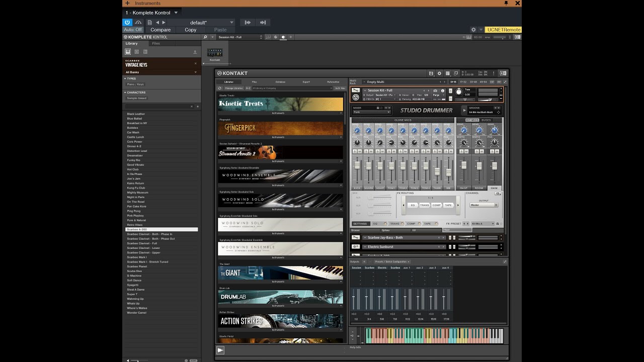Click the Session Kit snapshot camera icon
The image size is (644, 362).
[x=436, y=90]
